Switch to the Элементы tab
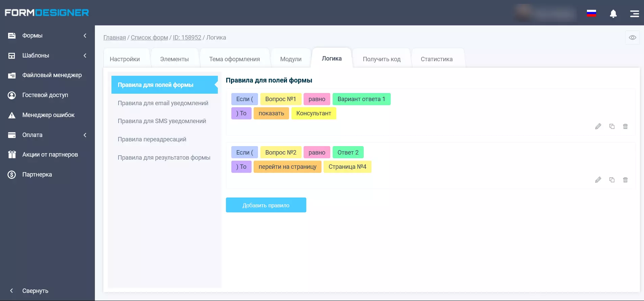644x301 pixels. tap(174, 59)
